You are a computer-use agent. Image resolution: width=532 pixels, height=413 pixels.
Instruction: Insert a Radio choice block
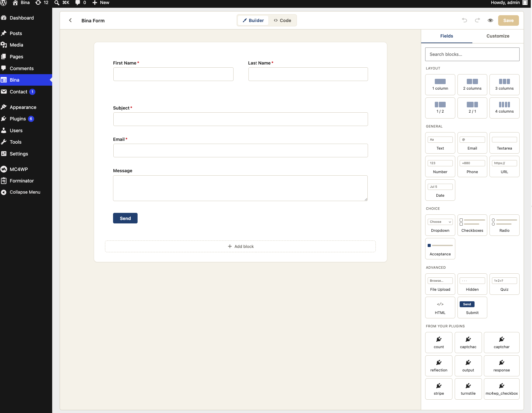504,225
